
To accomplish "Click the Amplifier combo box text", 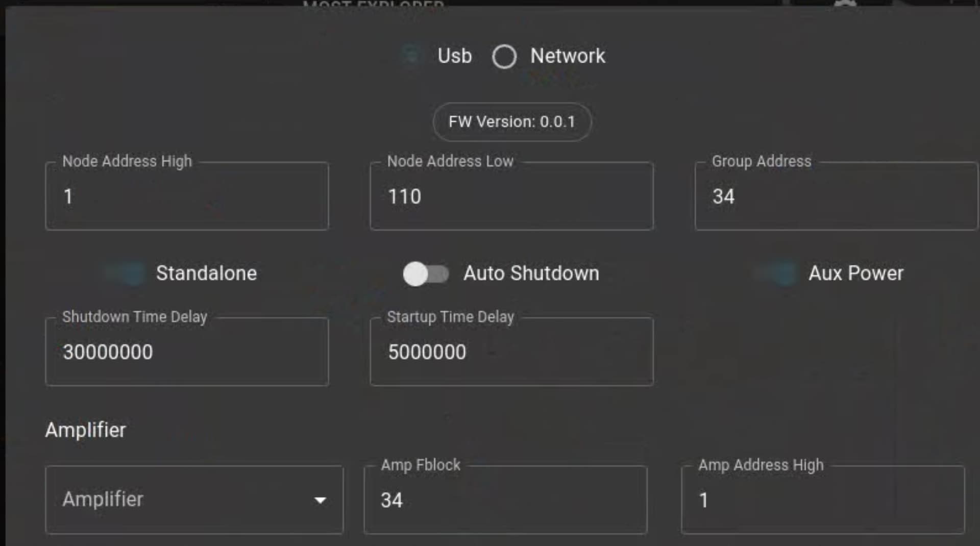I will 103,499.
